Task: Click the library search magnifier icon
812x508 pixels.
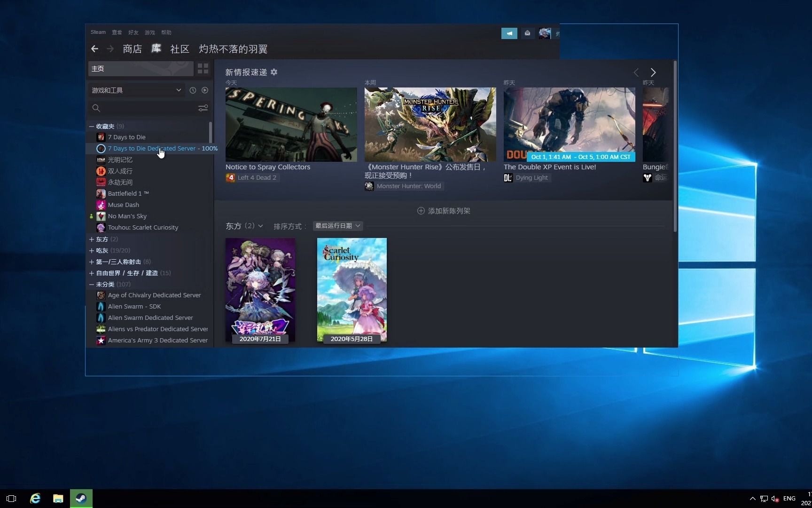Action: click(96, 108)
